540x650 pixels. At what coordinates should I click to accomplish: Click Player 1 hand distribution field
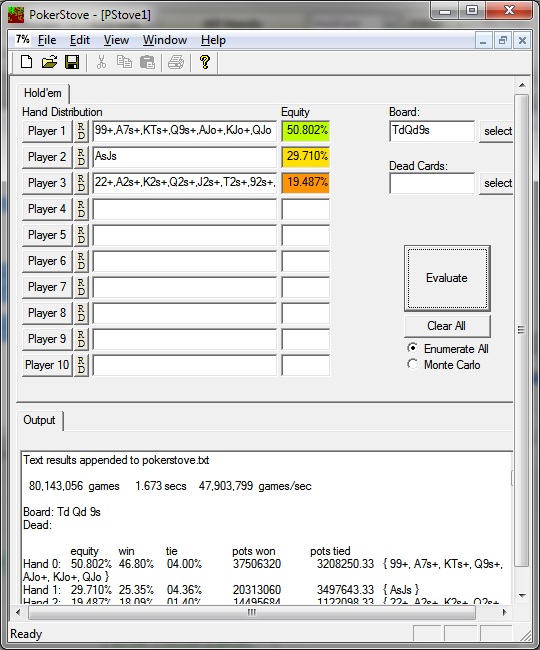point(184,131)
